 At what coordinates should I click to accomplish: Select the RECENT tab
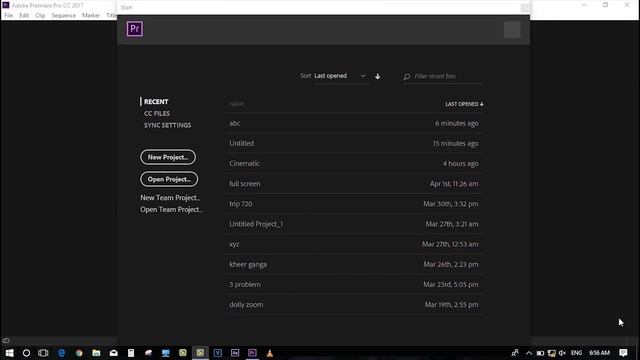(x=156, y=102)
